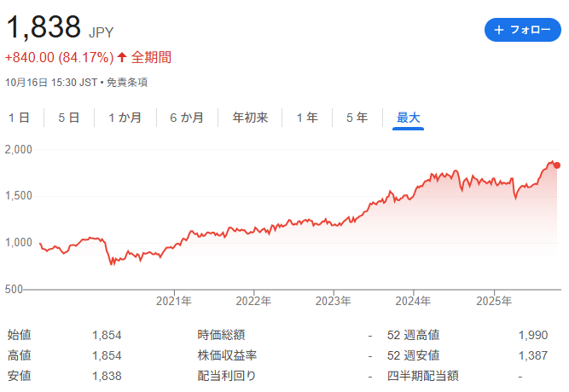Click the 配当利回り label
Image resolution: width=569 pixels, height=392 pixels.
227,375
